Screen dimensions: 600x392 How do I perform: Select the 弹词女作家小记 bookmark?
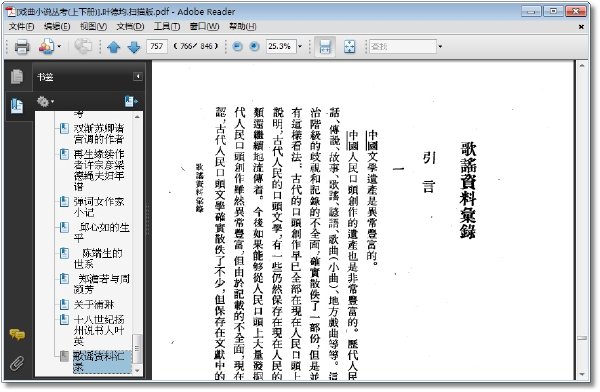[x=99, y=207]
